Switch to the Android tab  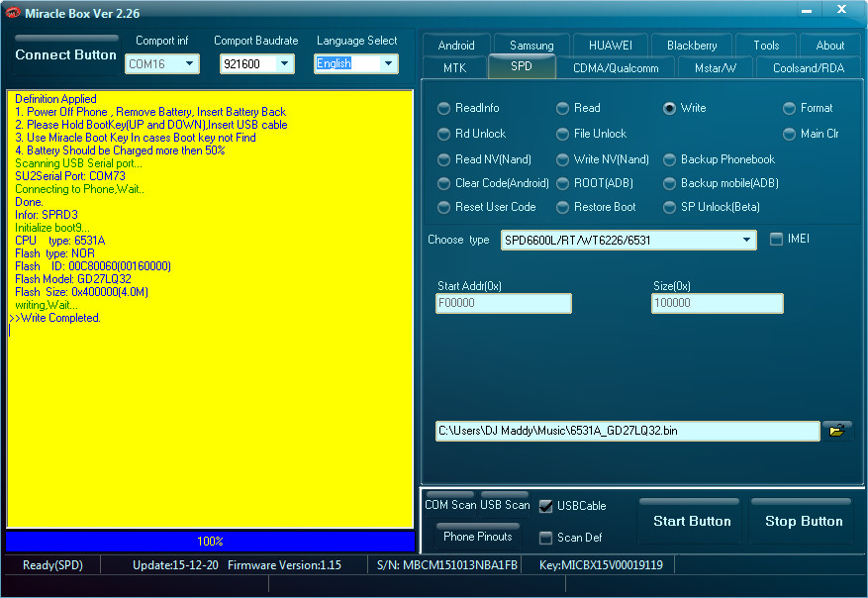tap(456, 46)
